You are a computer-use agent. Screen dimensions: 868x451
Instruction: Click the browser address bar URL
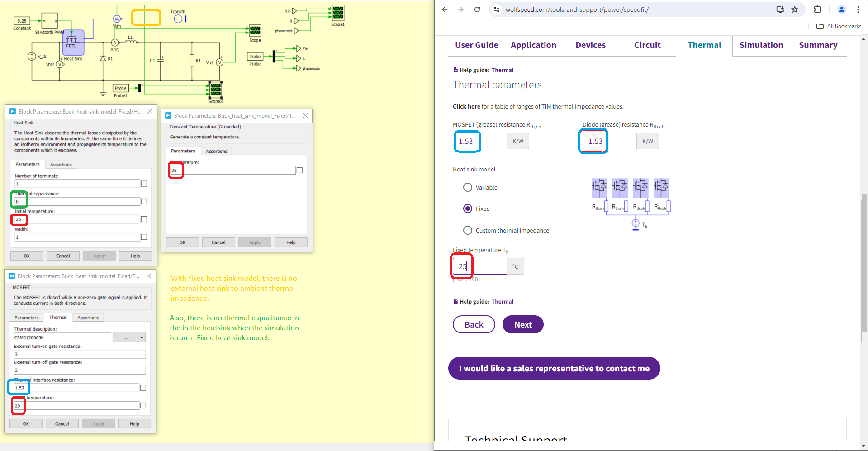click(577, 9)
